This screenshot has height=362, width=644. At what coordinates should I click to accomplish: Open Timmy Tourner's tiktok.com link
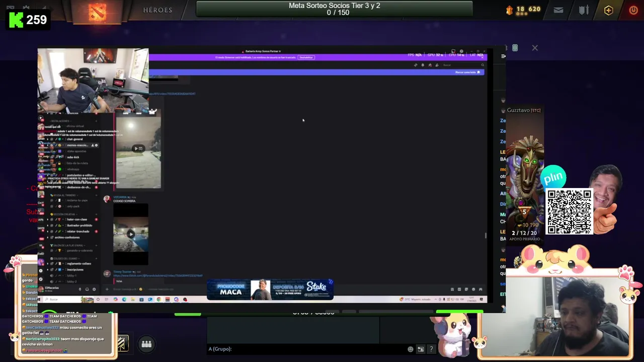tap(157, 276)
